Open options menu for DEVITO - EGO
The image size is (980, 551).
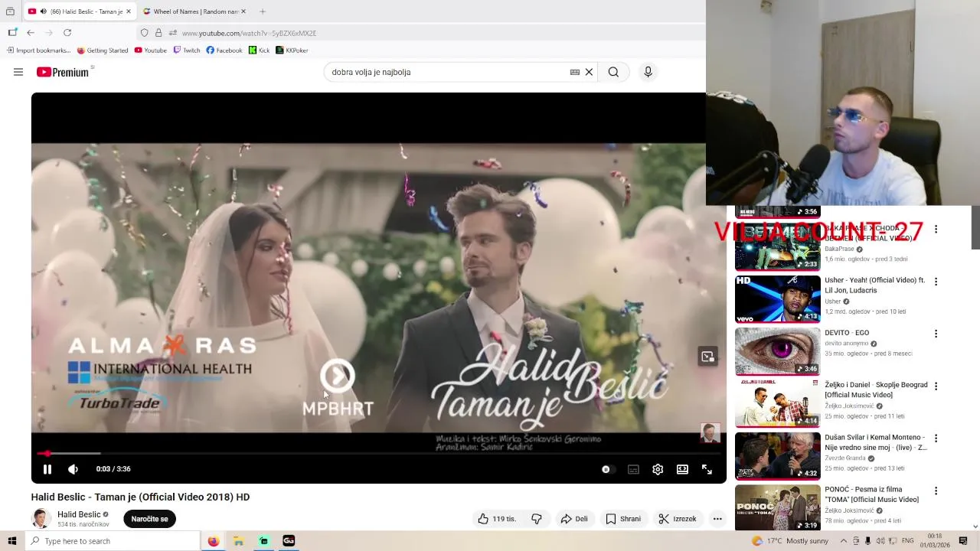pyautogui.click(x=936, y=334)
